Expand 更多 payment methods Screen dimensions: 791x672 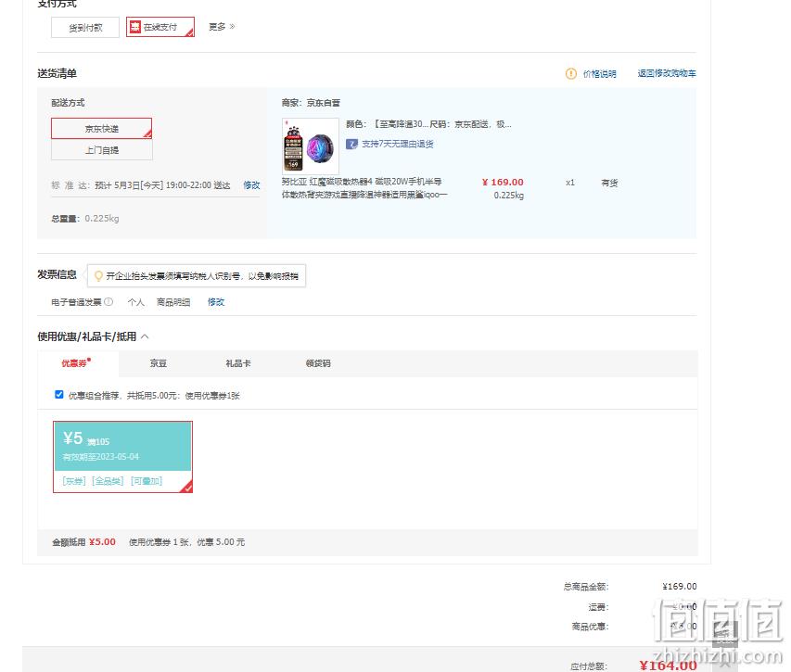tap(222, 27)
